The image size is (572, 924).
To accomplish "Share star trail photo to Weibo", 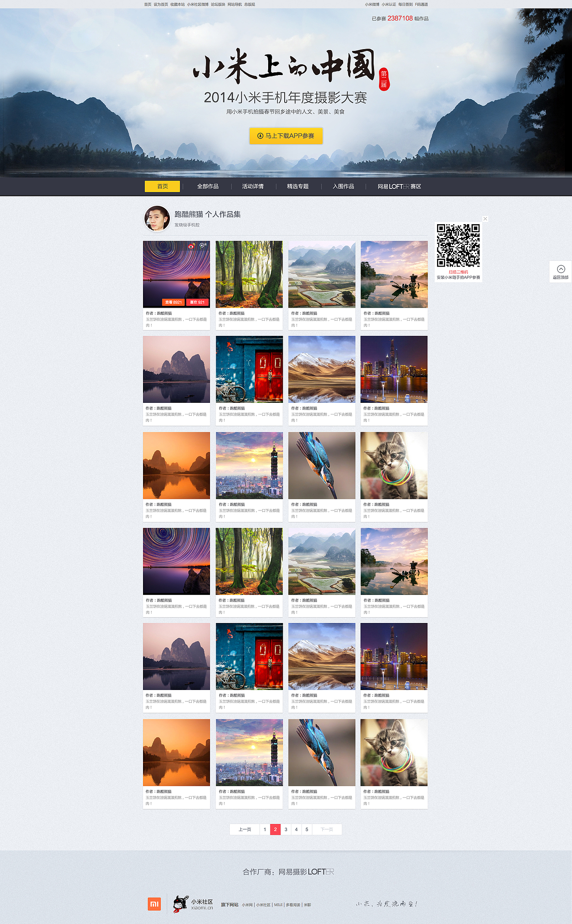I will click(x=191, y=246).
